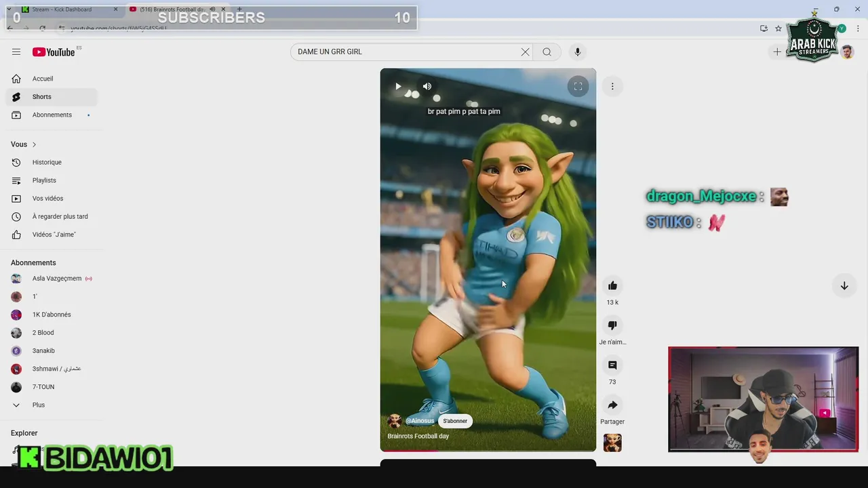Open À regarder plus tard
The width and height of the screenshot is (868, 488).
tap(52, 217)
